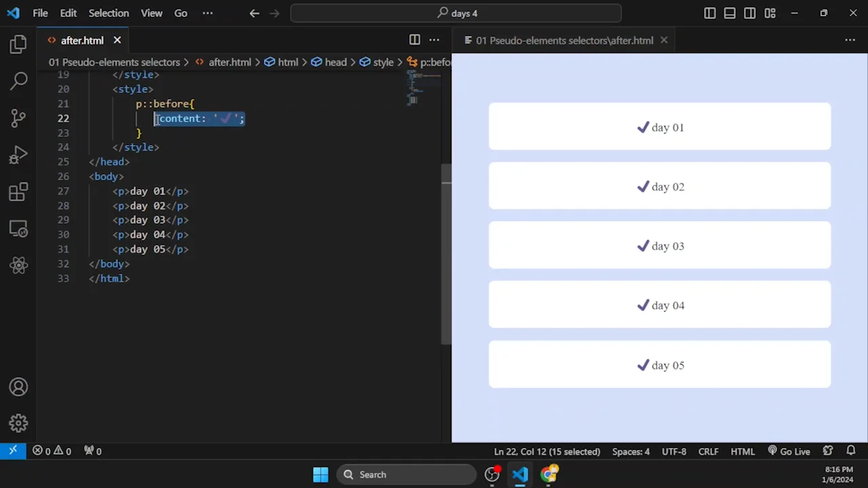Toggle the bottom Panel layout
The width and height of the screenshot is (868, 488).
pos(730,13)
